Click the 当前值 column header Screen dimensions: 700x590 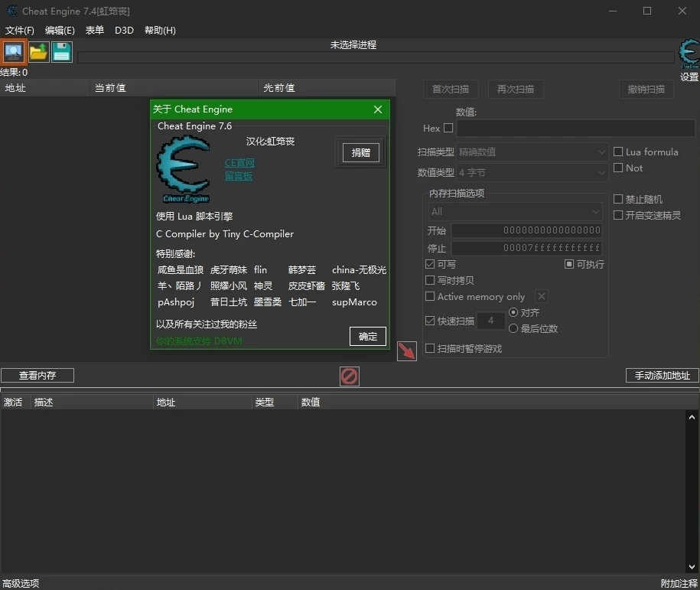(174, 88)
